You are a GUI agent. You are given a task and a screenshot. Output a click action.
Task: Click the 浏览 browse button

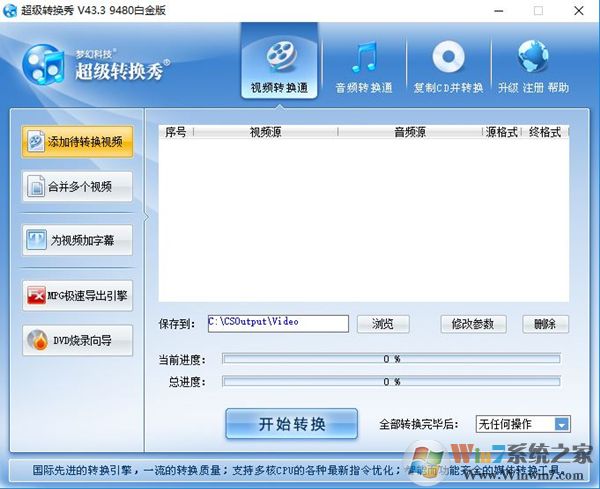[383, 324]
